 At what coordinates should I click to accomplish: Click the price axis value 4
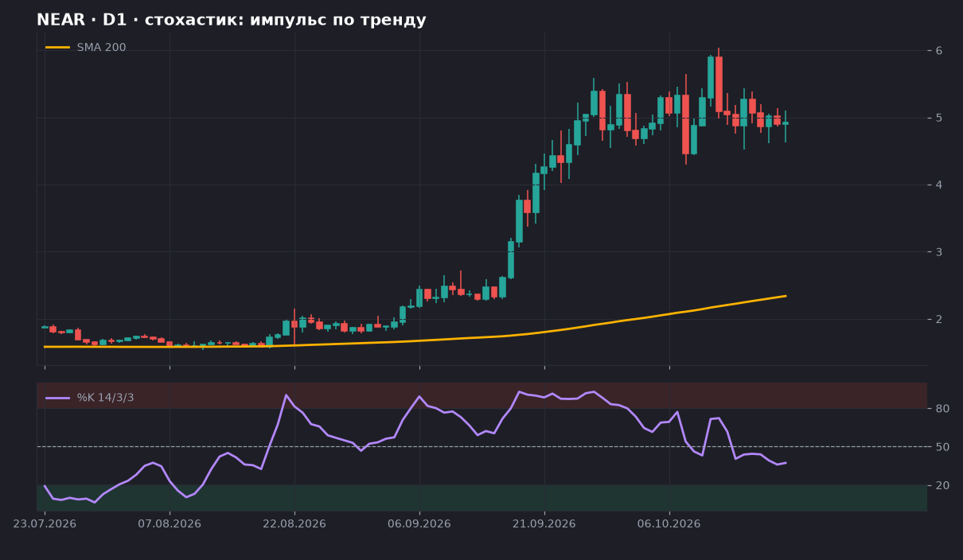939,185
